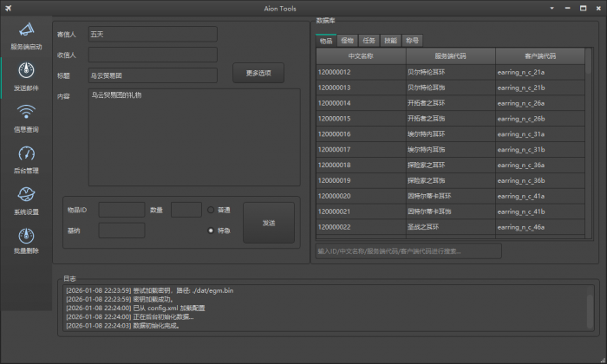This screenshot has height=364, width=607.
Task: Click cell earring_n_c_41b
Action: (x=540, y=211)
